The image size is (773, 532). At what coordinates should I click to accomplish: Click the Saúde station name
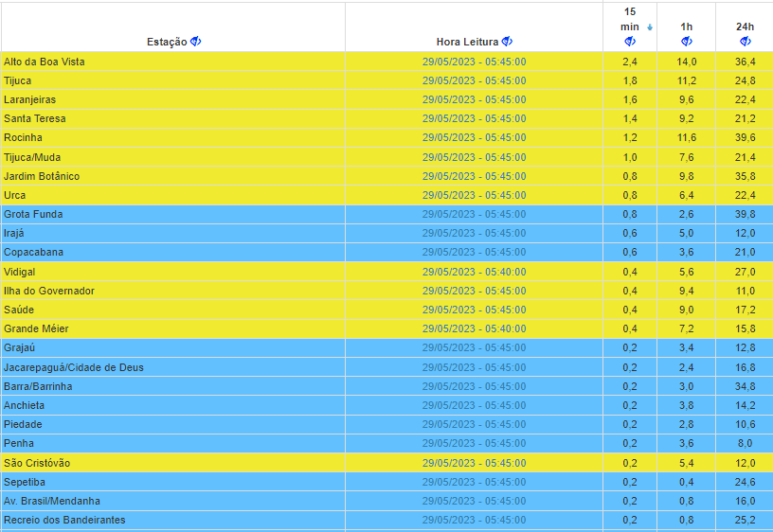click(19, 310)
